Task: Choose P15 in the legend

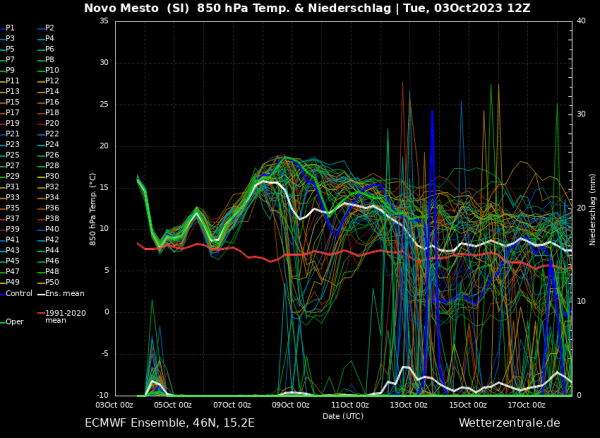Action: click(12, 102)
